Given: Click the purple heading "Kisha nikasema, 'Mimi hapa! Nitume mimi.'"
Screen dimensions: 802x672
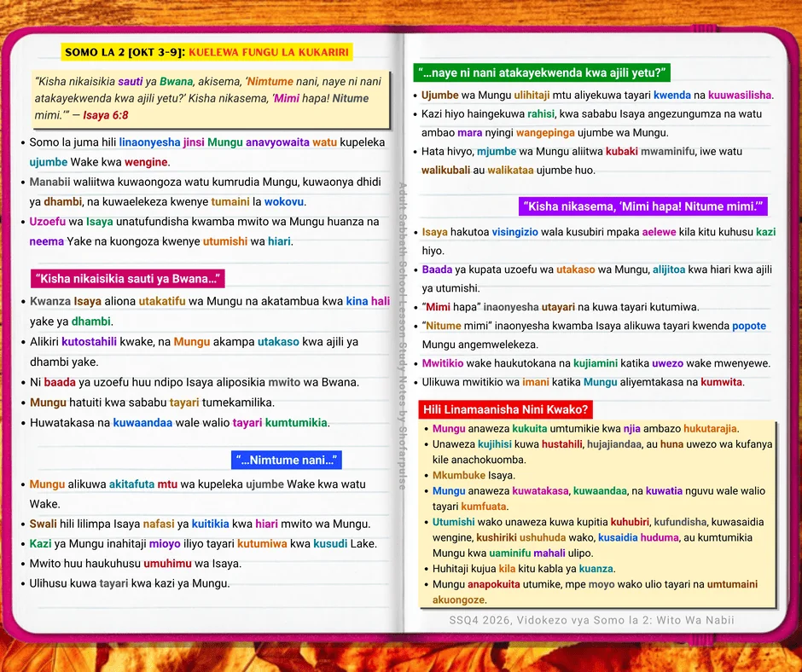Looking at the screenshot, I should coord(643,206).
